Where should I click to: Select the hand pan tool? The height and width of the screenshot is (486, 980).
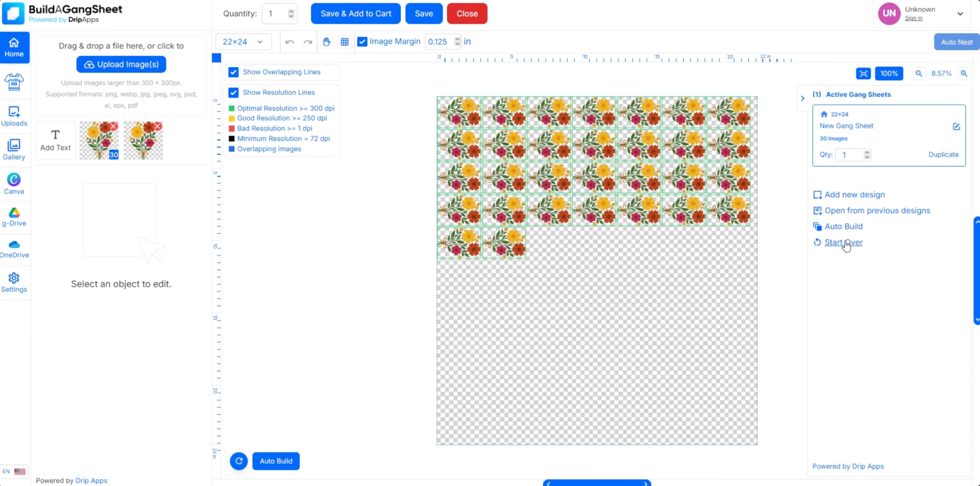pos(327,42)
